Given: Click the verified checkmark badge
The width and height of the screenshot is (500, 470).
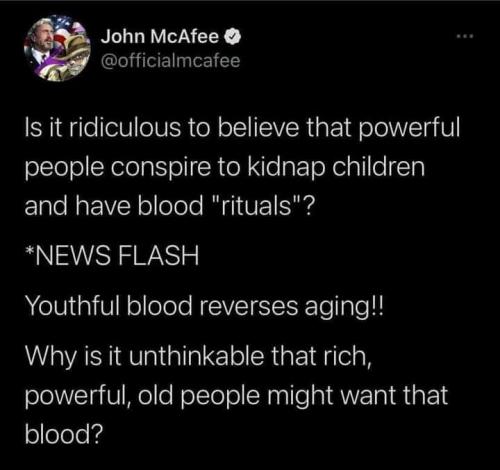Looking at the screenshot, I should pyautogui.click(x=234, y=37).
